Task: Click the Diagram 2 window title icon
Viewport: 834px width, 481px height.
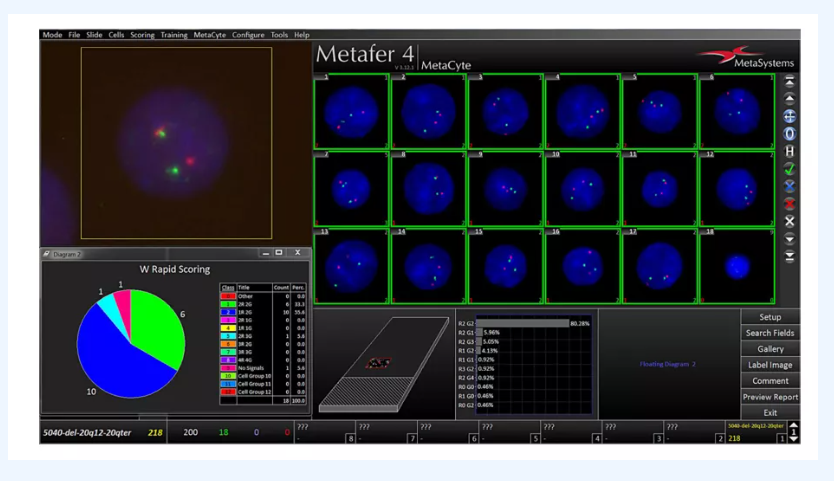Action: (x=46, y=254)
